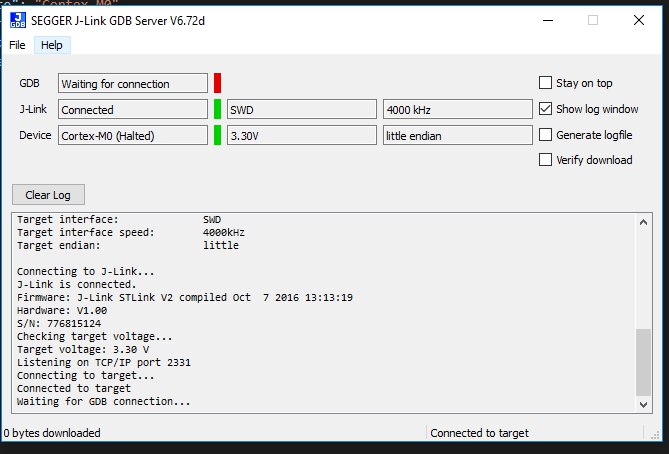Click the Firmware J-Link STLink V2 log line
Screen dimensions: 669x454
(x=185, y=297)
